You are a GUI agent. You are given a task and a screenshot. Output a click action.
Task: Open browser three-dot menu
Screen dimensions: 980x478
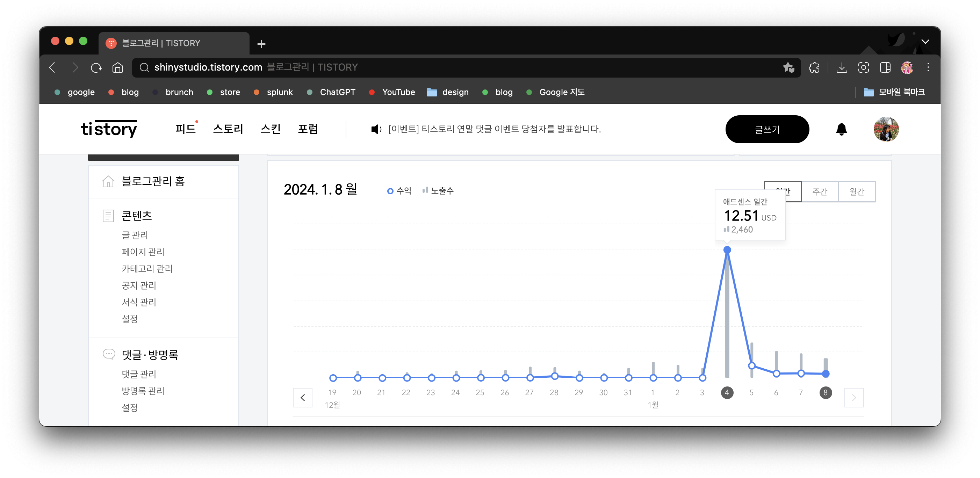tap(928, 68)
